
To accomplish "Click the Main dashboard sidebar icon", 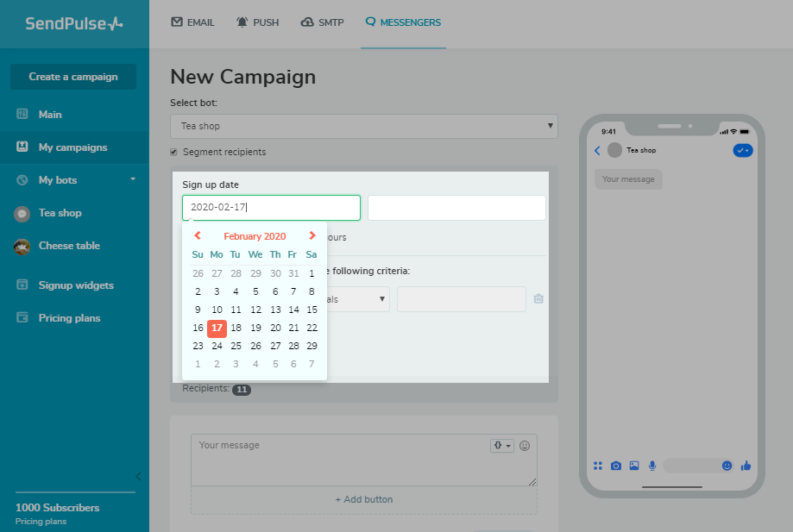I will 22,114.
